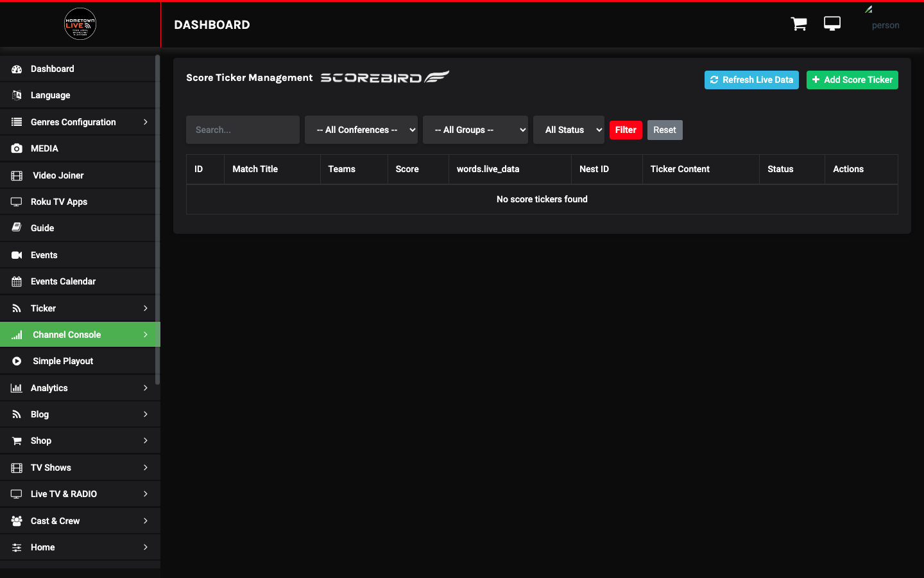
Task: Click the Events Calendar icon
Action: [x=17, y=281]
